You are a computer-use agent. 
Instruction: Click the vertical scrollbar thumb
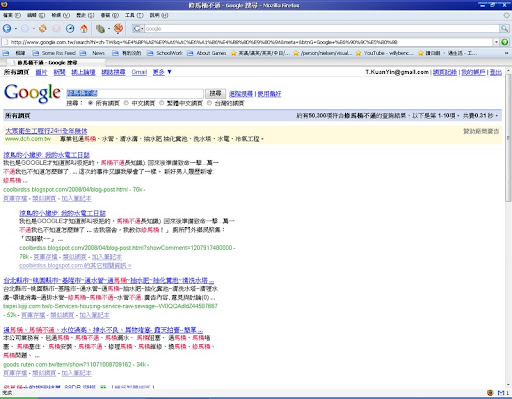pyautogui.click(x=508, y=137)
